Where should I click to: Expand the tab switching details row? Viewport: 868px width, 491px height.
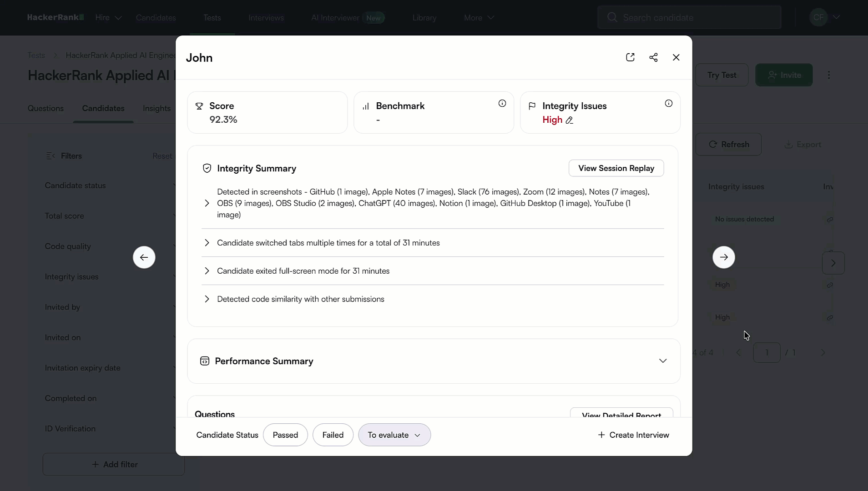click(207, 243)
